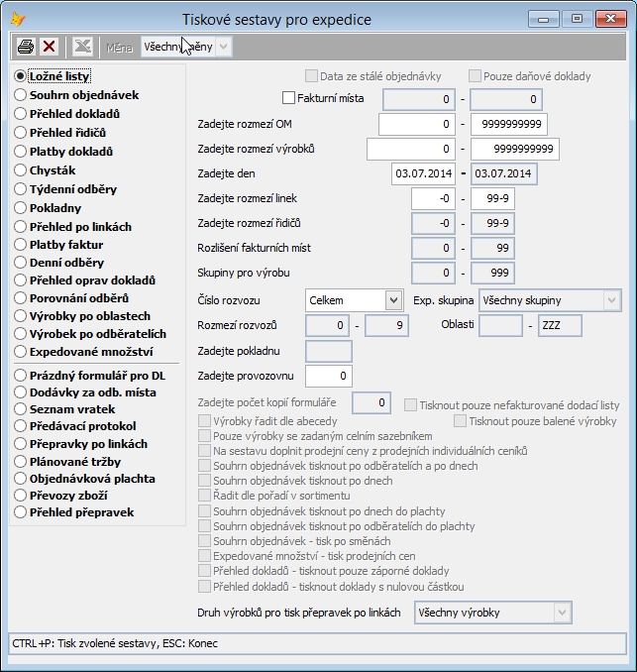This screenshot has width=637, height=672.
Task: Check Přehled dokladů tisknout pouze záporné doklady
Action: coord(205,571)
